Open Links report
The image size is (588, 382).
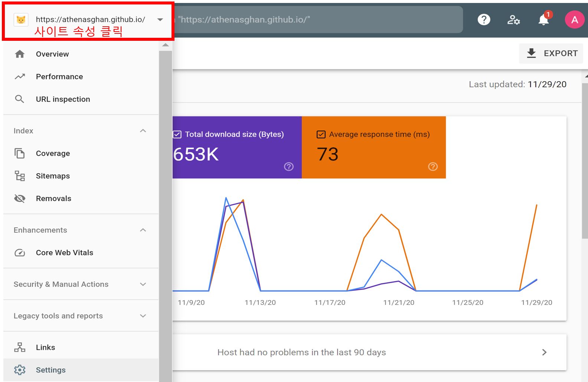pos(81,348)
